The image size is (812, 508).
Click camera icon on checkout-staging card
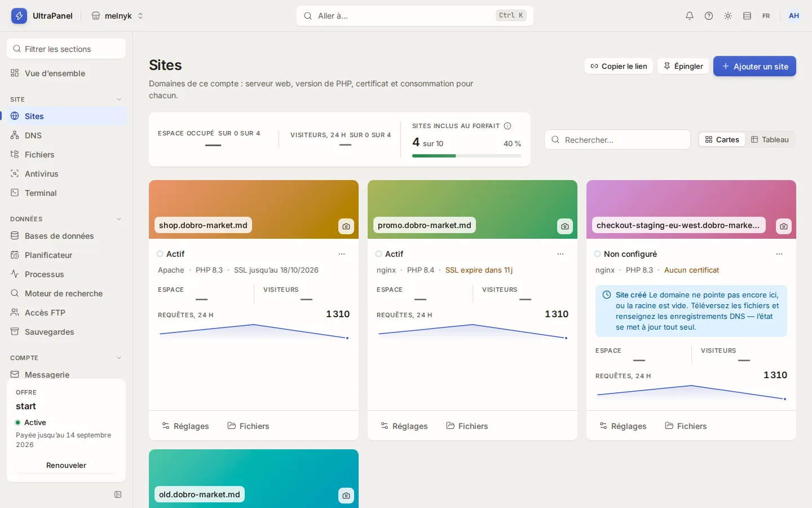(x=784, y=226)
